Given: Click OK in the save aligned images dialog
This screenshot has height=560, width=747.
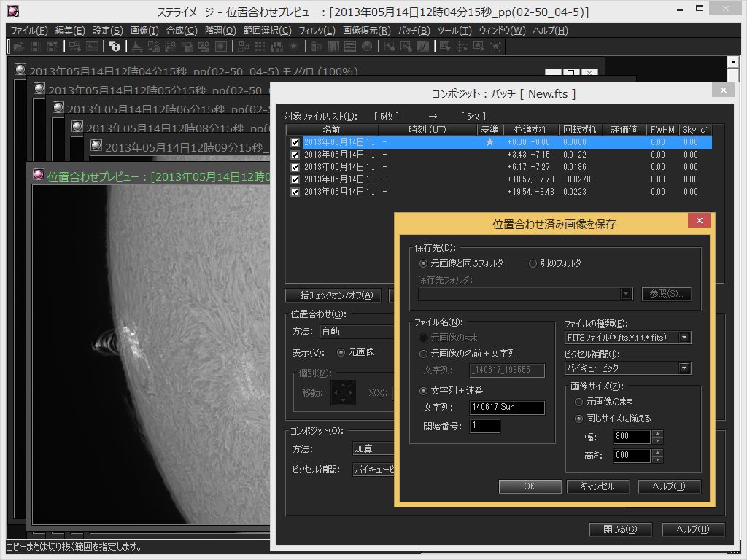Looking at the screenshot, I should click(530, 486).
